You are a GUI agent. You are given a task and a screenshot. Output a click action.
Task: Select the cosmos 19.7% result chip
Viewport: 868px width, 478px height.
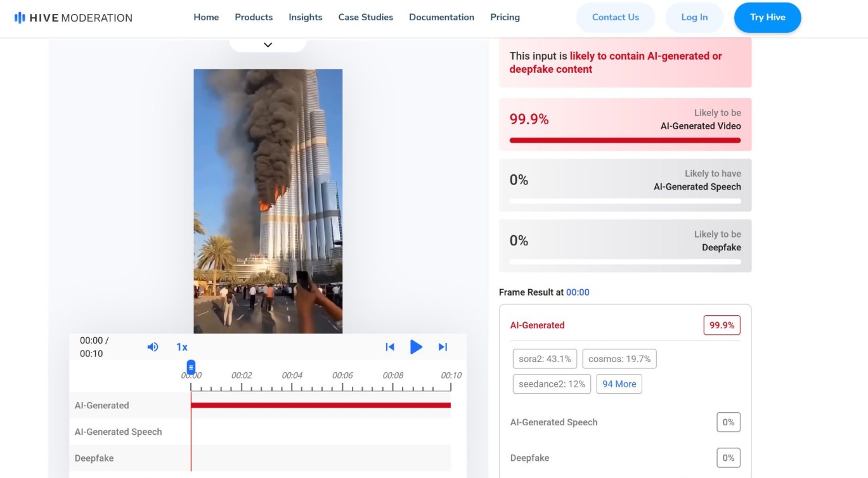pyautogui.click(x=619, y=358)
